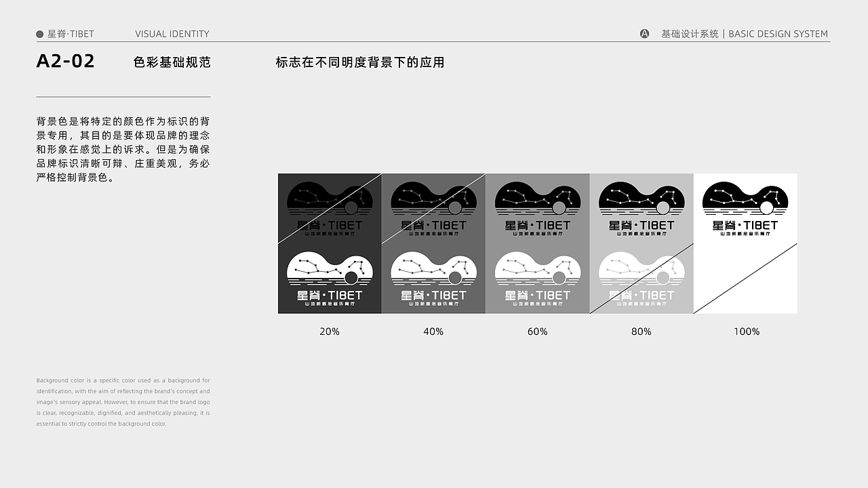The width and height of the screenshot is (868, 488).
Task: Select the black logo on 80% background
Action: (x=642, y=209)
